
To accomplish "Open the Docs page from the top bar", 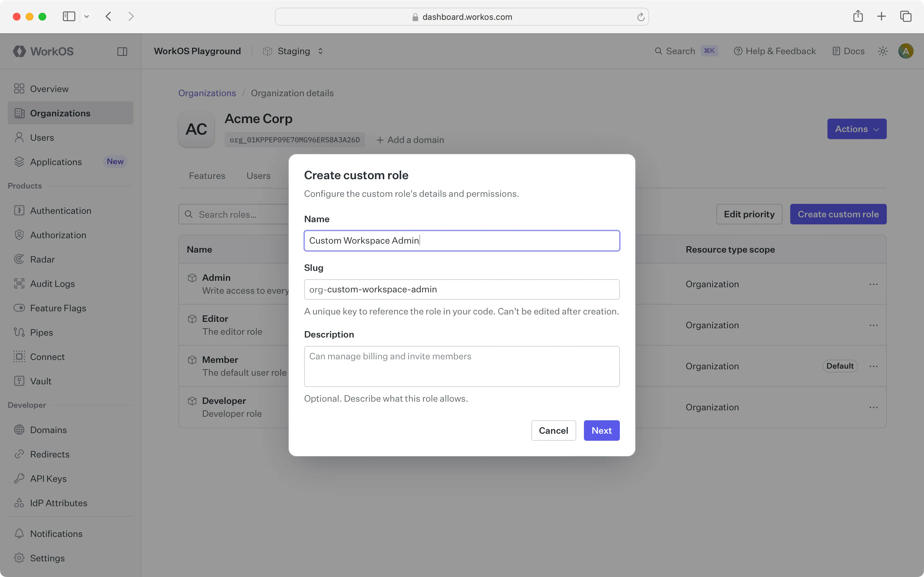I will click(x=848, y=51).
